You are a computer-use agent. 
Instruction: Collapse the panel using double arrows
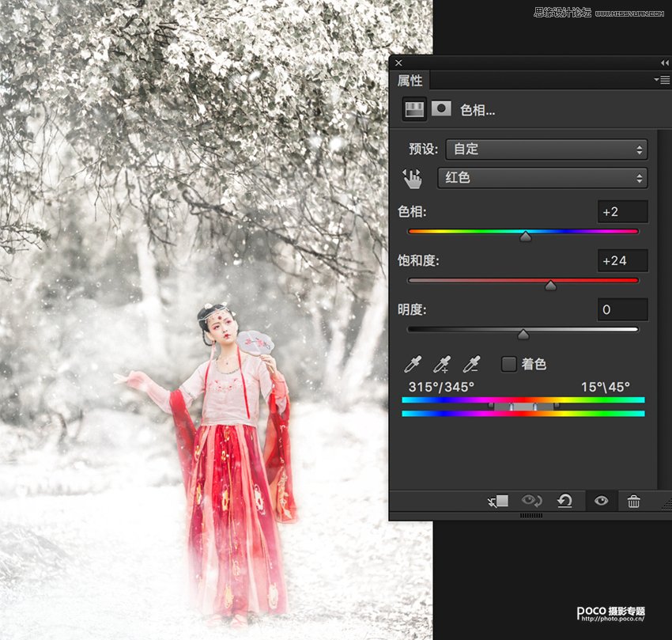tap(664, 62)
